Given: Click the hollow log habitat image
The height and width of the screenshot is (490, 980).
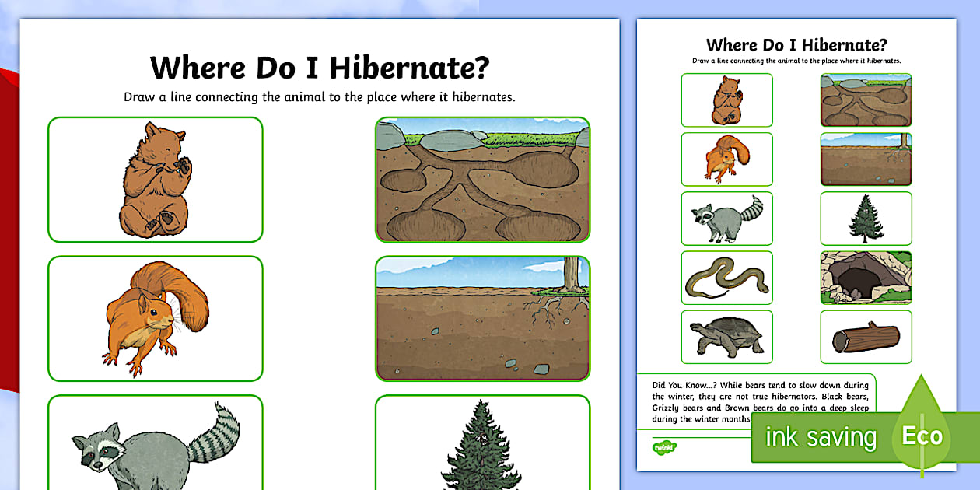Looking at the screenshot, I should click(865, 337).
